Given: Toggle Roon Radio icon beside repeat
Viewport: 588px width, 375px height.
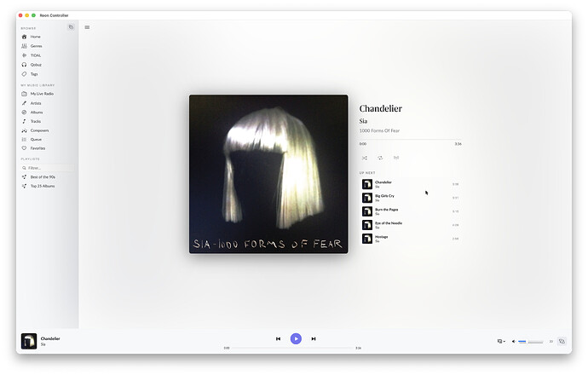Looking at the screenshot, I should pyautogui.click(x=396, y=158).
